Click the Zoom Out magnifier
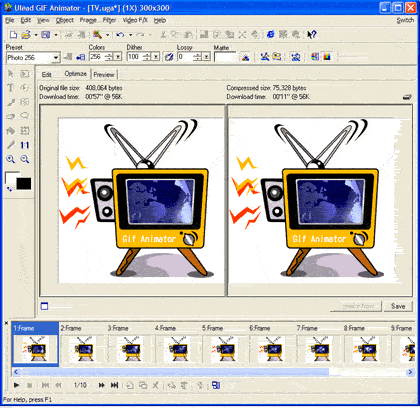The width and height of the screenshot is (420, 408). (25, 159)
